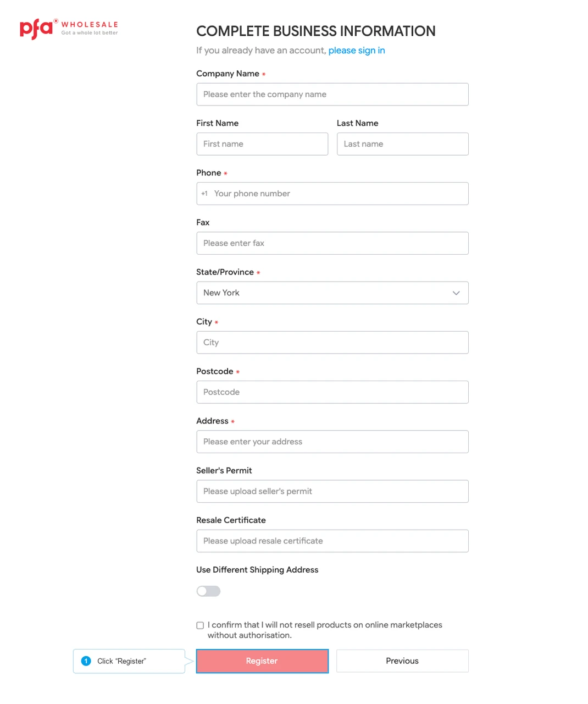This screenshot has height=704, width=588.
Task: Click the City text box
Action: 332,343
